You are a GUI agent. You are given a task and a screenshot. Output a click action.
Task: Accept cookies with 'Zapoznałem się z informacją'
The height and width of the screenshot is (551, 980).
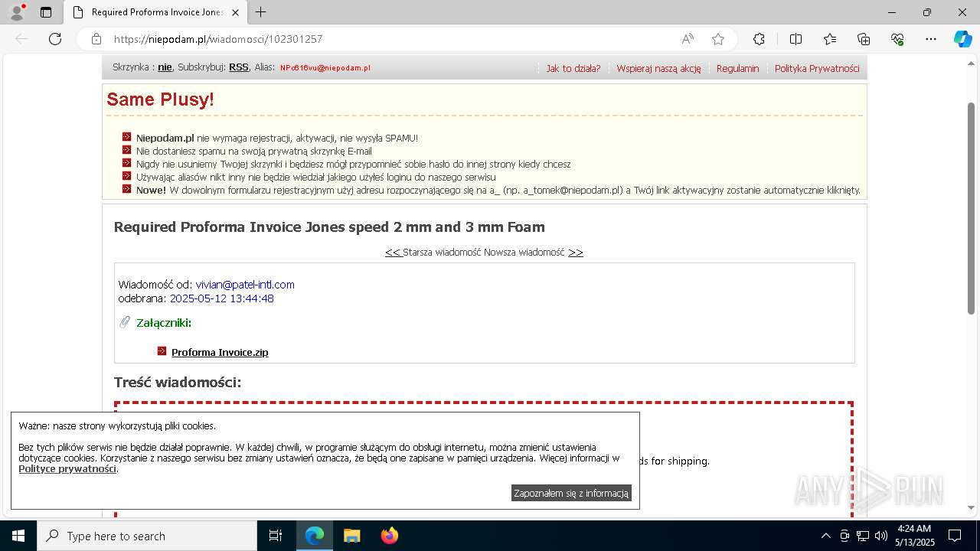click(571, 494)
